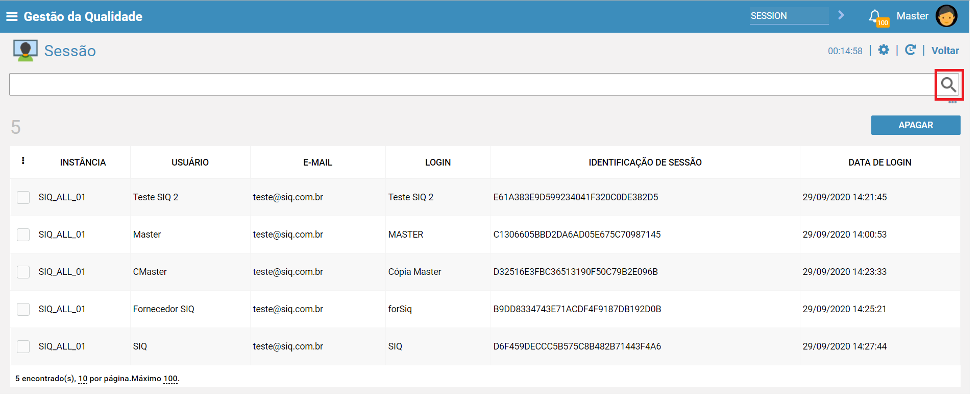Focus the session search text box
This screenshot has width=980, height=397.
click(472, 84)
